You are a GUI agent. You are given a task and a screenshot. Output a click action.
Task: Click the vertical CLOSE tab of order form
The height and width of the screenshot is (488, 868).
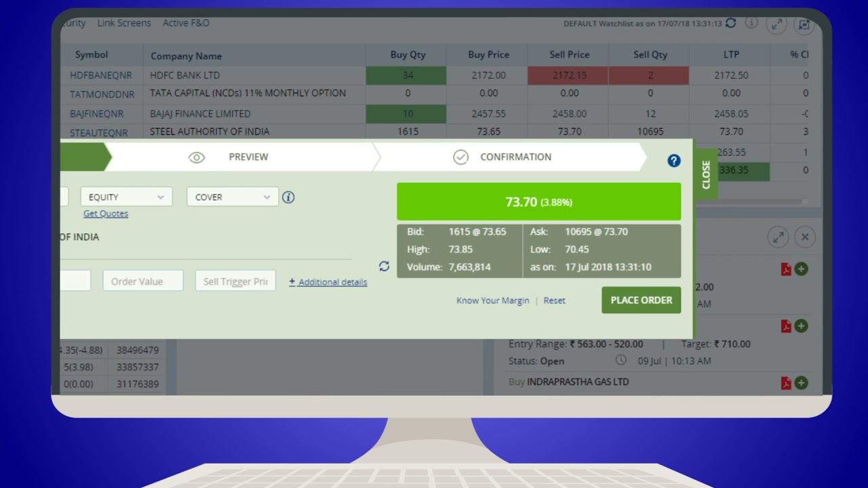(x=706, y=174)
